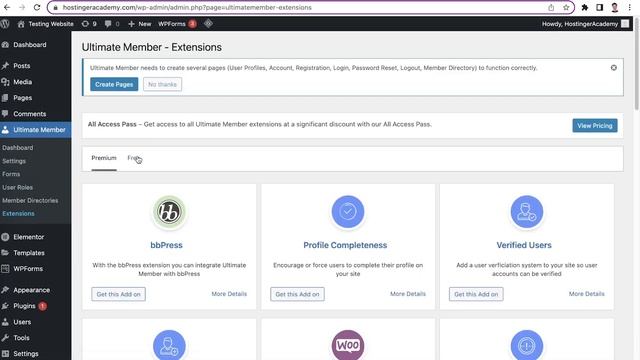Get this Add on for Profile Completeness
This screenshot has width=640, height=360.
tap(297, 294)
